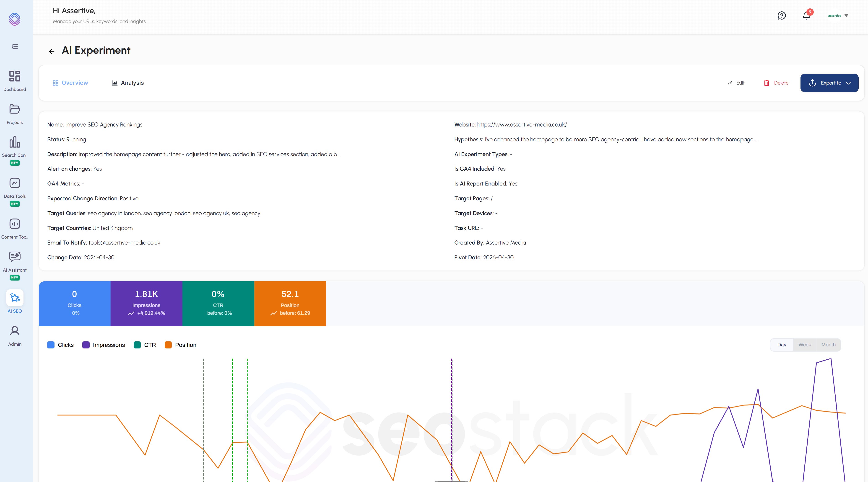Click the Impressions trend arrow icon

pos(131,313)
